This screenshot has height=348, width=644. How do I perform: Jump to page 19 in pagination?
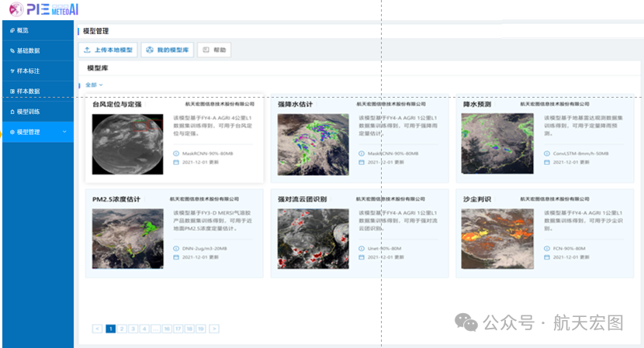click(x=200, y=329)
